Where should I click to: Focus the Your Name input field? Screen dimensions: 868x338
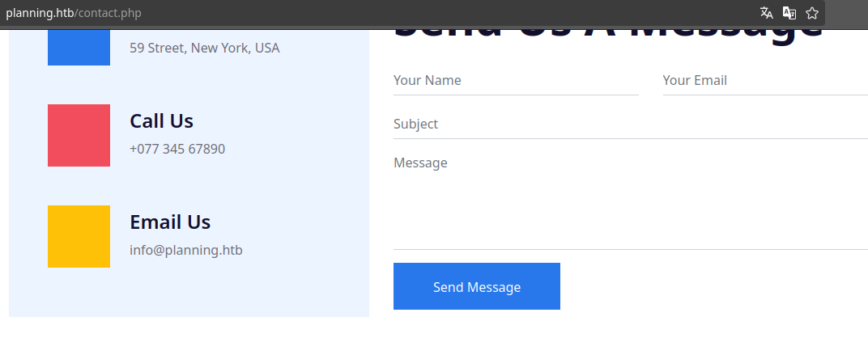coord(515,81)
